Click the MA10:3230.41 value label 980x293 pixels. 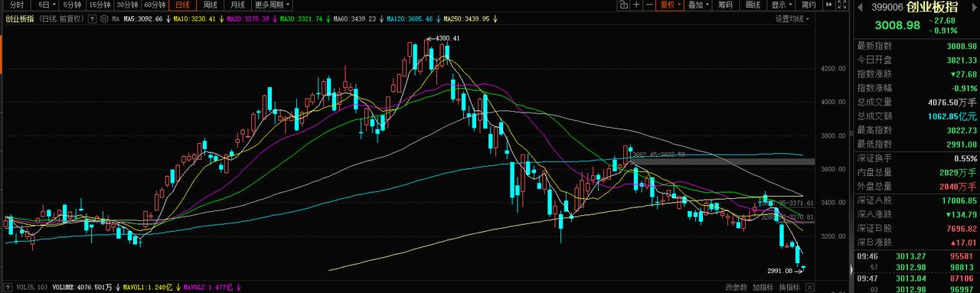[194, 18]
